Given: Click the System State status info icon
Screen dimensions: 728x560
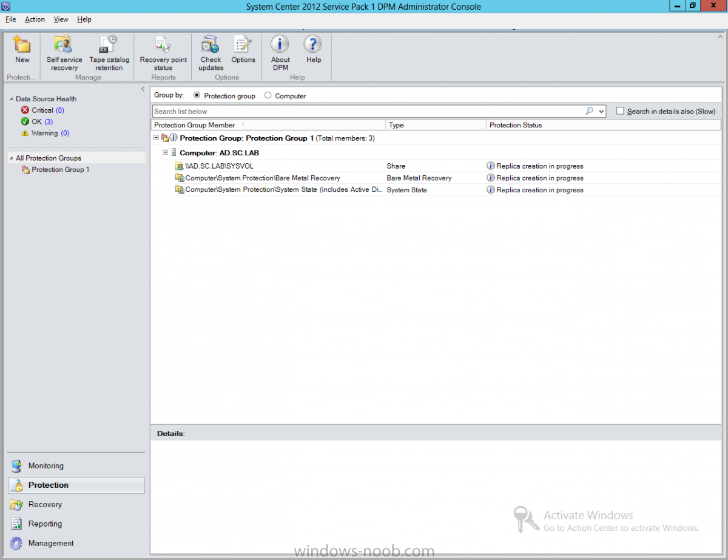Looking at the screenshot, I should (x=491, y=190).
